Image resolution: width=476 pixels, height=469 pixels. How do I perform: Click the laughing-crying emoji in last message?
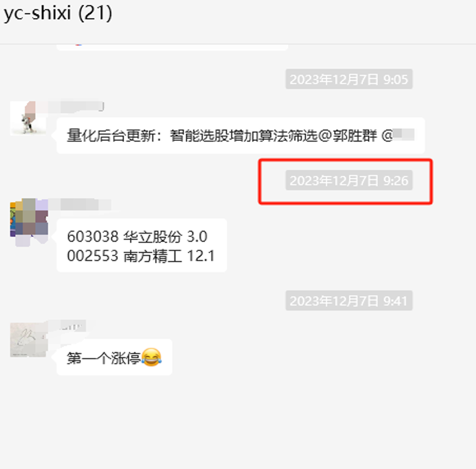pos(151,358)
